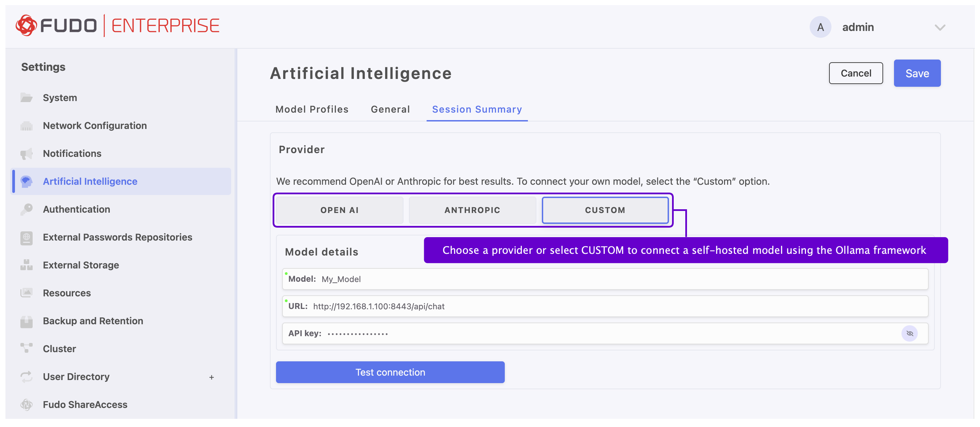Click the Settings sidebar heading
The height and width of the screenshot is (427, 980).
pos(43,67)
